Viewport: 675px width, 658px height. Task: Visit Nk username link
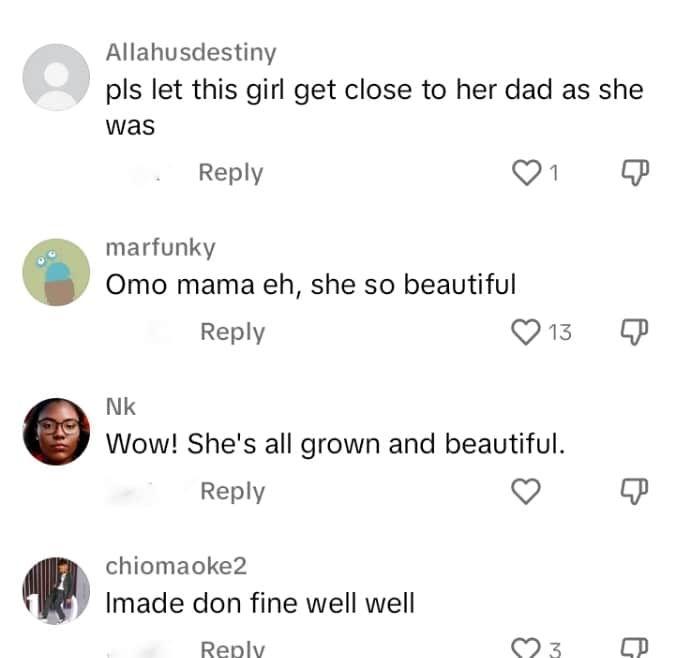pyautogui.click(x=120, y=407)
